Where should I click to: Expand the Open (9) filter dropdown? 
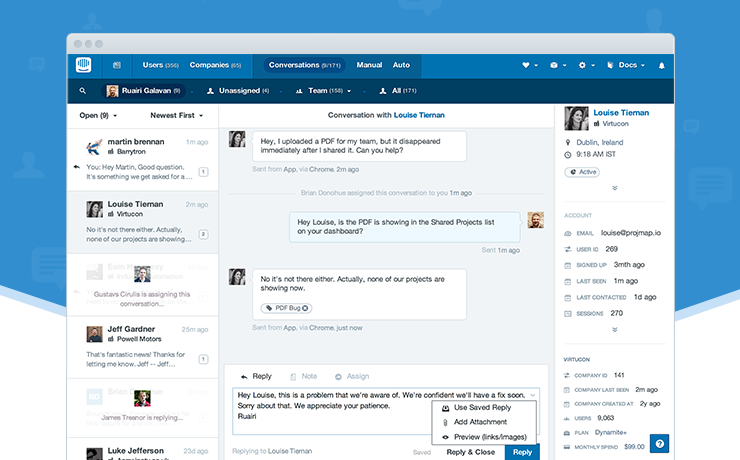coord(100,115)
